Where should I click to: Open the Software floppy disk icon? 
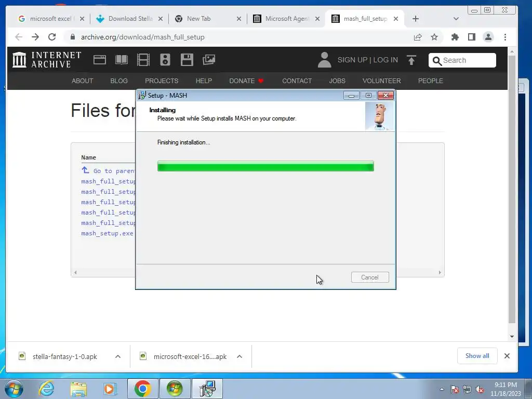pyautogui.click(x=187, y=60)
